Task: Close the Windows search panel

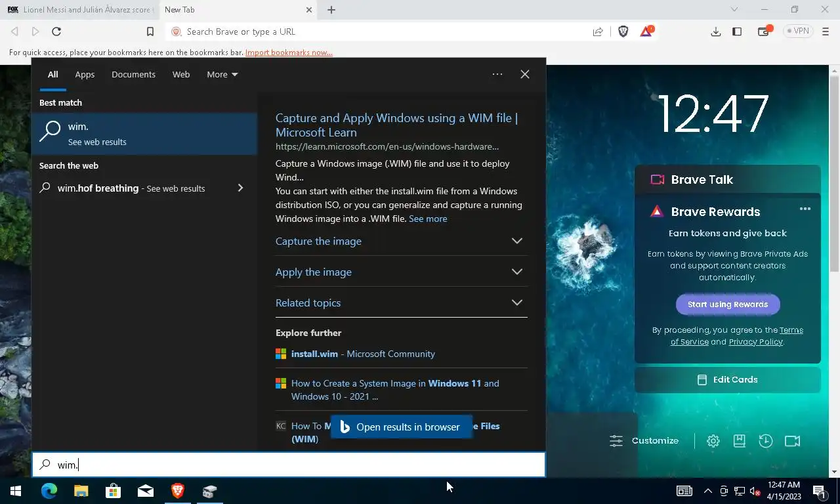Action: 525,74
